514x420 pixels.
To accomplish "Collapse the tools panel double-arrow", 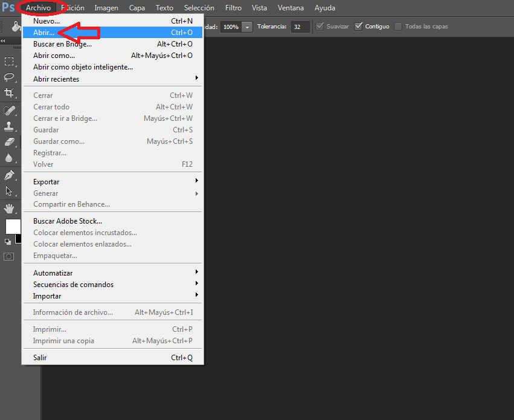I will click(3, 41).
